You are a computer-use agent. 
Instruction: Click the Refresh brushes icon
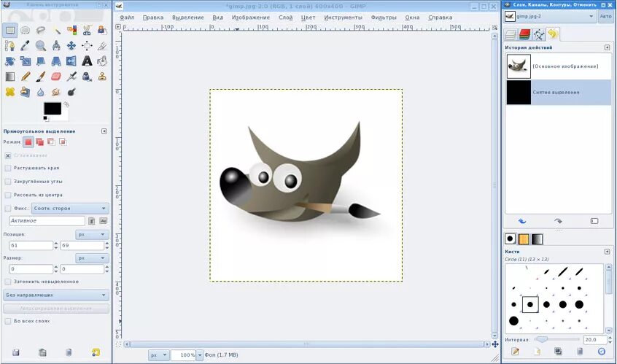click(602, 352)
